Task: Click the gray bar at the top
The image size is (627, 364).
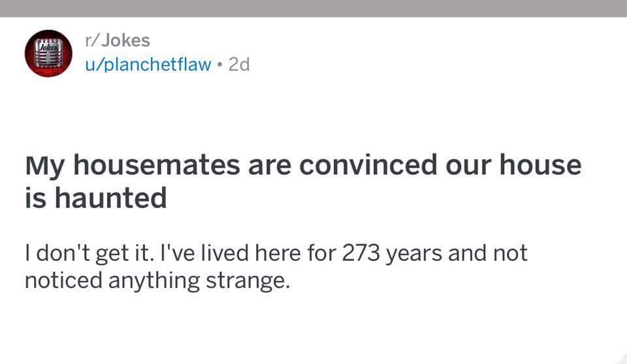Action: [x=313, y=8]
